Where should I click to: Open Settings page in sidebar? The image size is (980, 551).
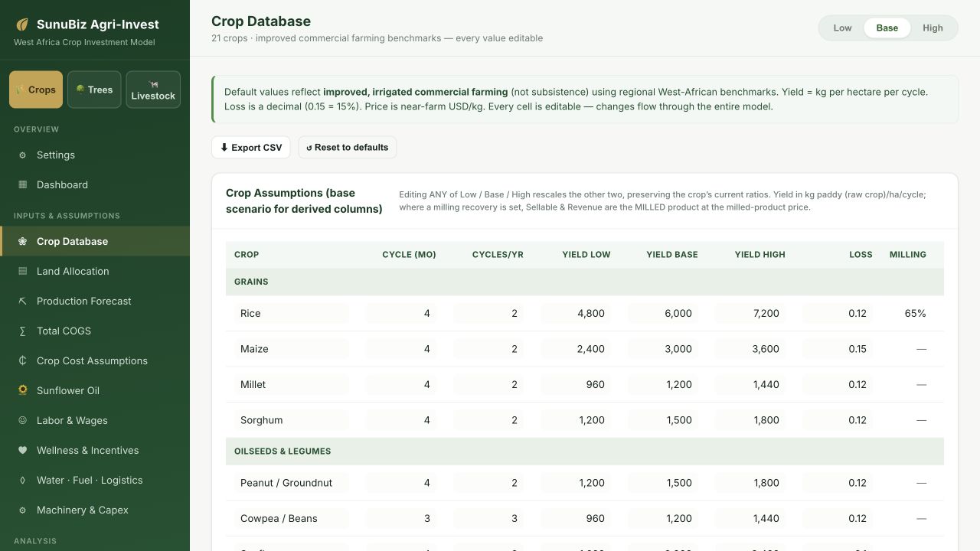coord(95,155)
